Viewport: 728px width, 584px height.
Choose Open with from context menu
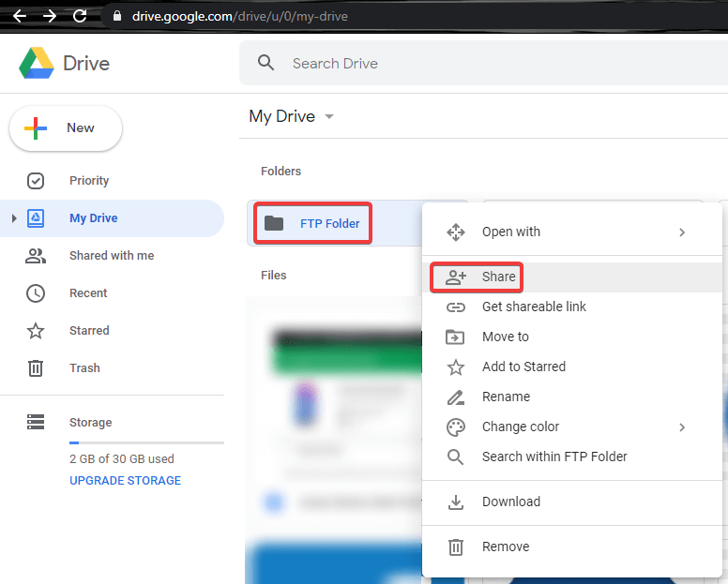(572, 232)
